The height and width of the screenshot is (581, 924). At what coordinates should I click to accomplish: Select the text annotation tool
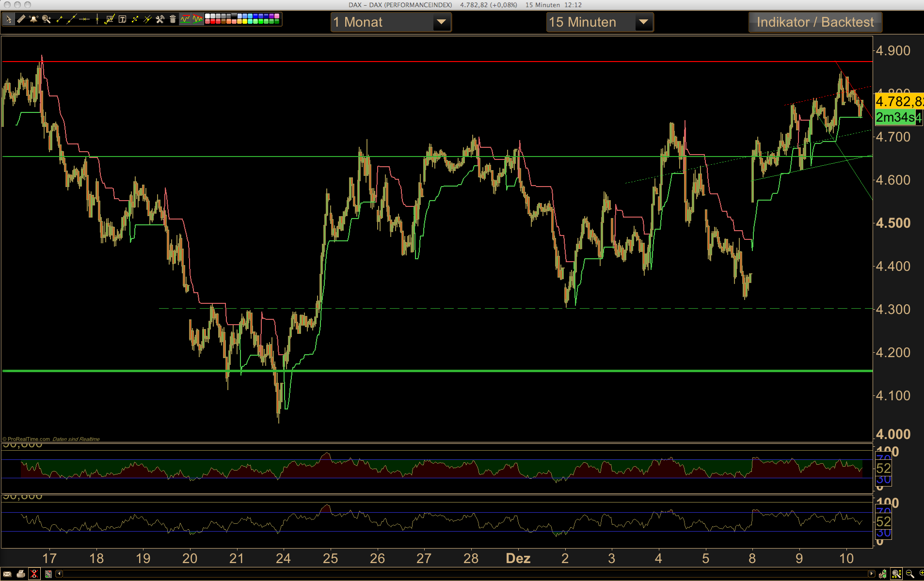pos(122,19)
